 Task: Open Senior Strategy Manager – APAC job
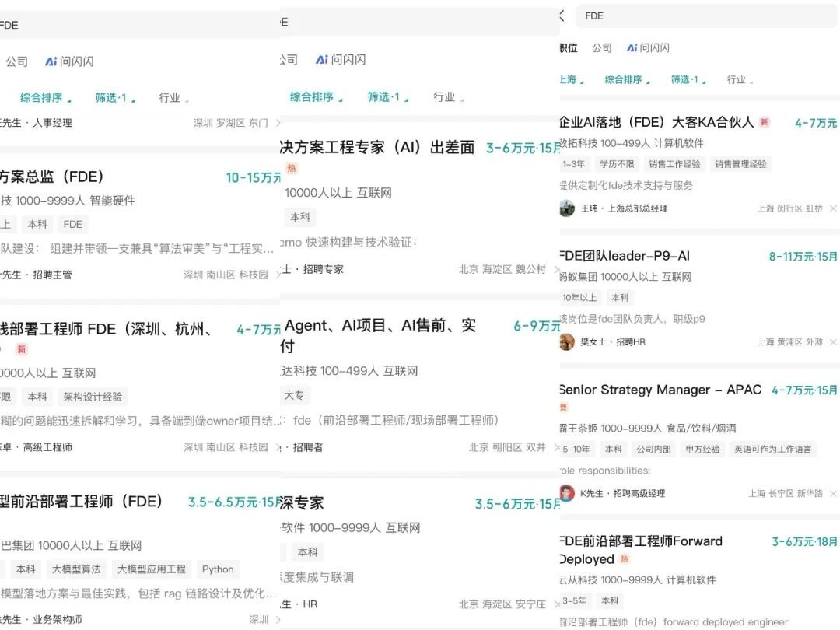[660, 390]
